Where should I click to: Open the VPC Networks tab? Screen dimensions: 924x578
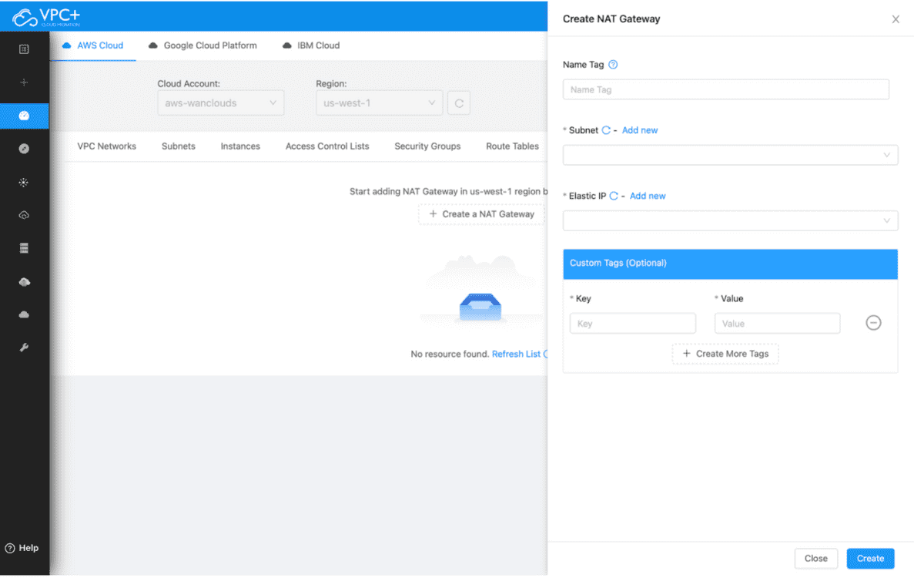point(107,146)
